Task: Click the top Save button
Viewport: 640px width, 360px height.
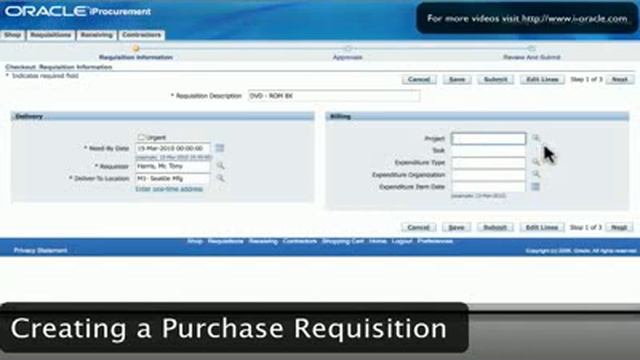Action: tap(457, 80)
